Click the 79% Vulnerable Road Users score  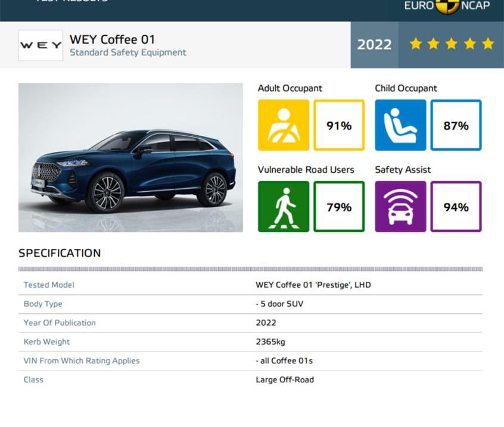point(339,207)
